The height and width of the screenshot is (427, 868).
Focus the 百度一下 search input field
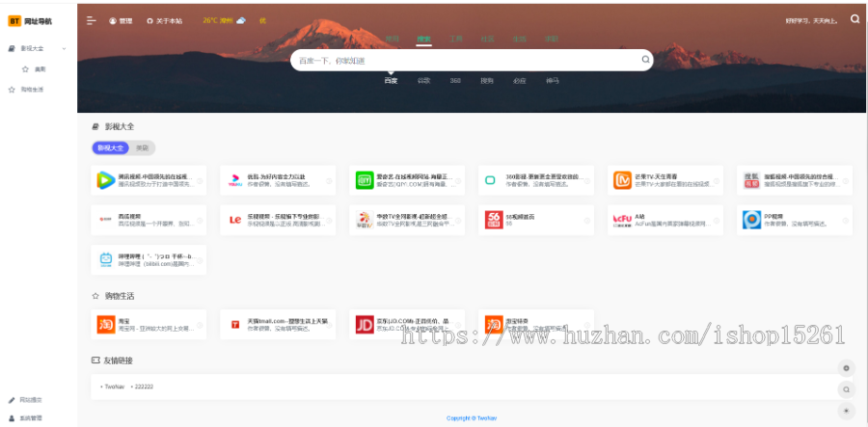tap(465, 61)
